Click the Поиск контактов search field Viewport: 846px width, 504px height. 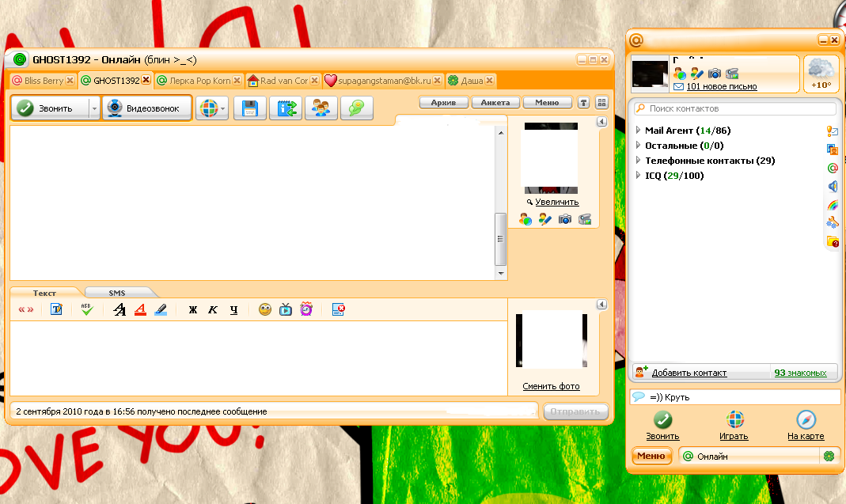click(735, 108)
